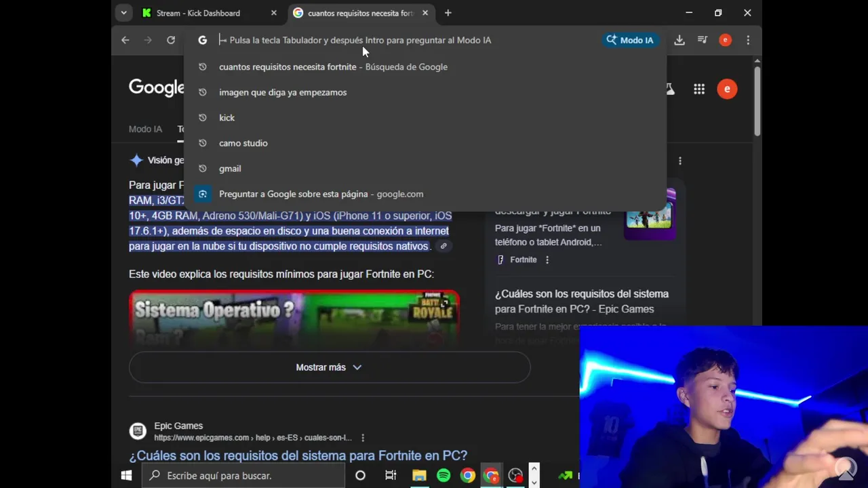The height and width of the screenshot is (488, 868).
Task: Select the camo studio suggestion
Action: [x=426, y=143]
